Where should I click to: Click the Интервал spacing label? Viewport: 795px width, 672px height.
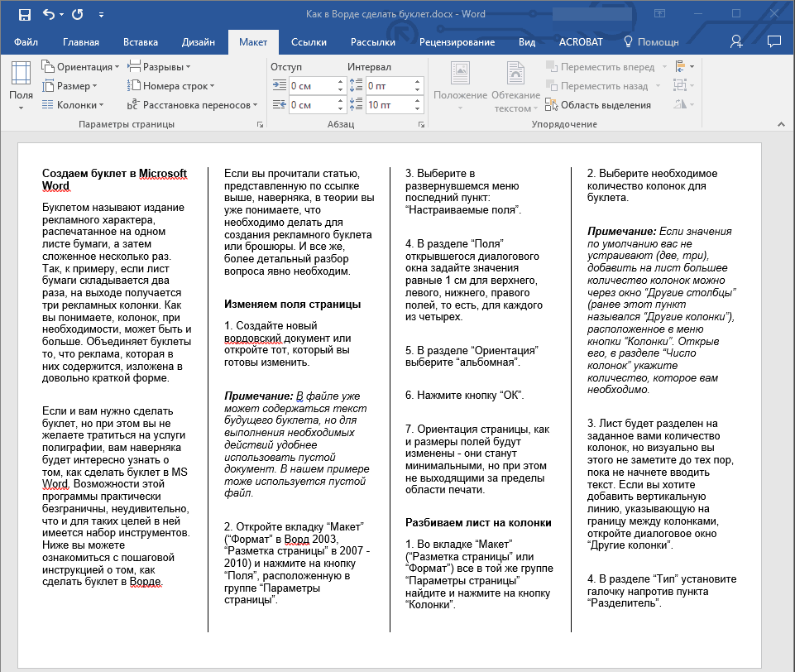[x=369, y=67]
